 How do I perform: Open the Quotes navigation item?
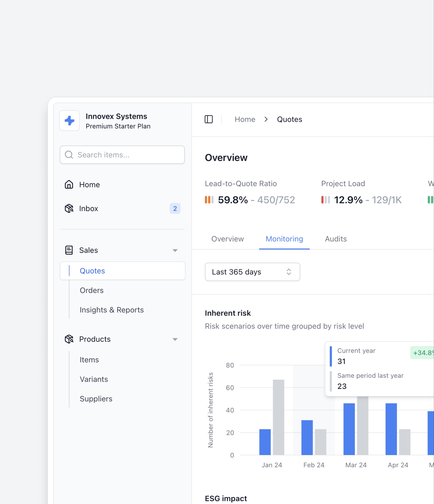click(92, 271)
